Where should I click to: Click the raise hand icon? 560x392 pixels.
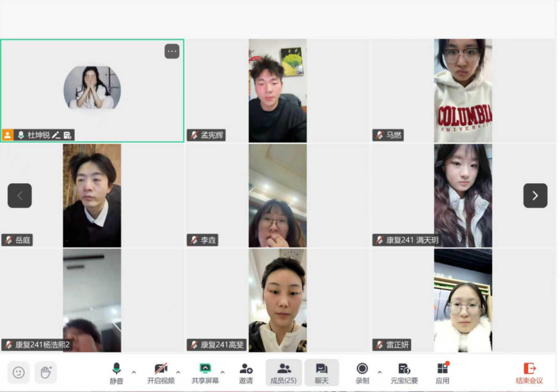click(x=46, y=372)
